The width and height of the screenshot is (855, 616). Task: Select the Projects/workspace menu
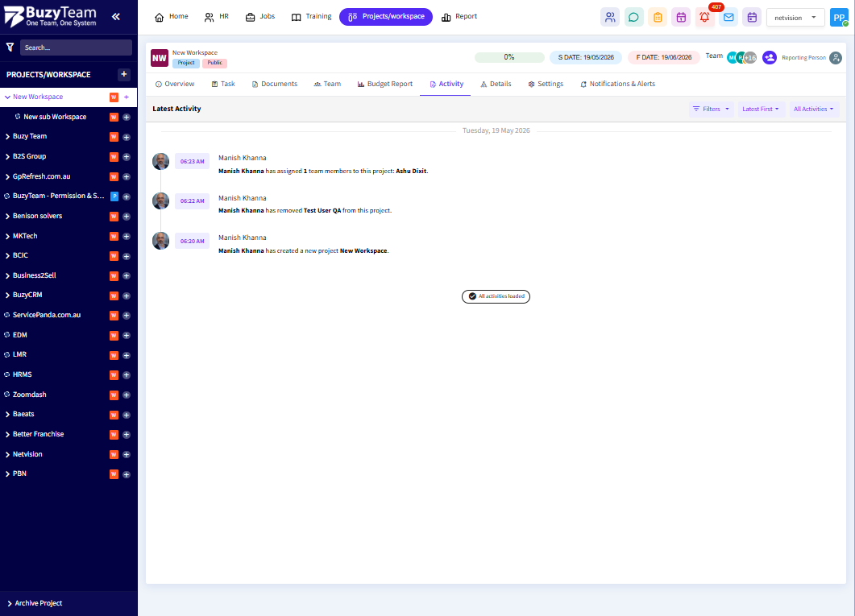pos(386,17)
